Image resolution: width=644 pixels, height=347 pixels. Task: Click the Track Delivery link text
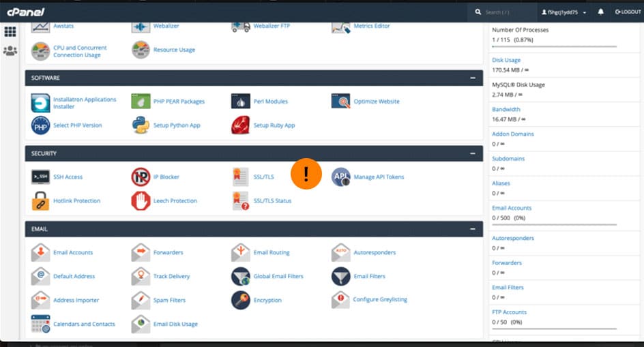[172, 276]
